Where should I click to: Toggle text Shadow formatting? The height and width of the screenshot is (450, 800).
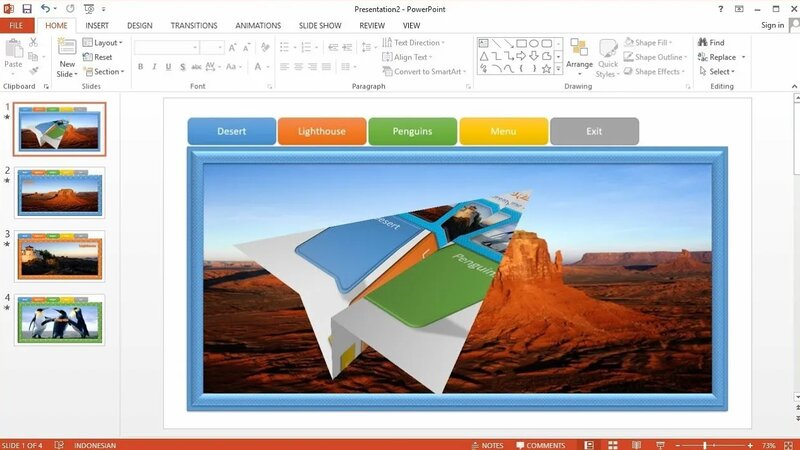click(182, 67)
